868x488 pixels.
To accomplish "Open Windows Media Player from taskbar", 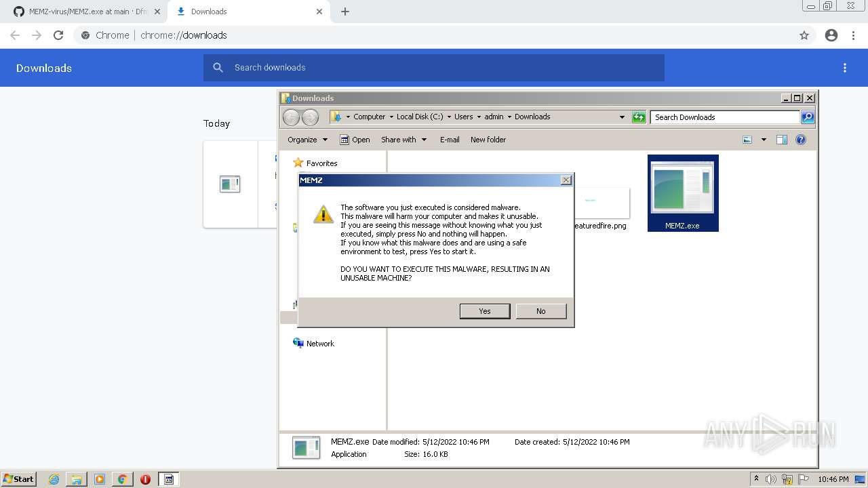I will coord(100,479).
